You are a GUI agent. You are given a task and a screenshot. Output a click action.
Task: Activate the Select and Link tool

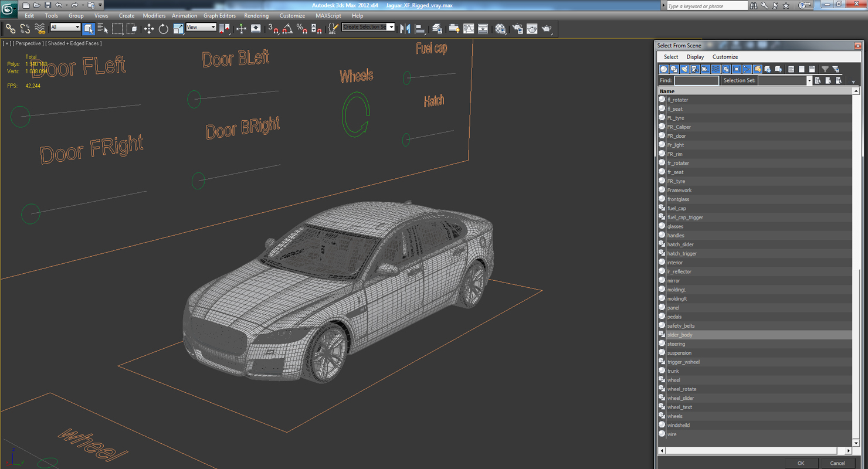(10, 28)
